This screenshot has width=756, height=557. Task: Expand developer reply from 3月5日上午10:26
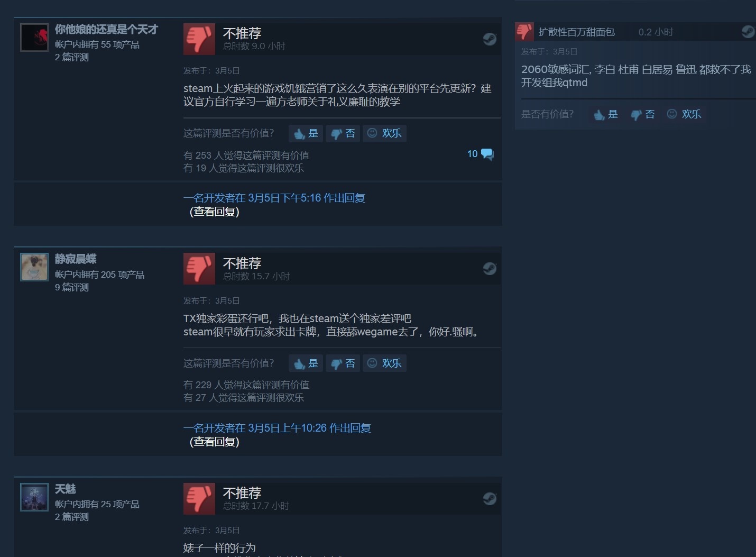pos(277,428)
